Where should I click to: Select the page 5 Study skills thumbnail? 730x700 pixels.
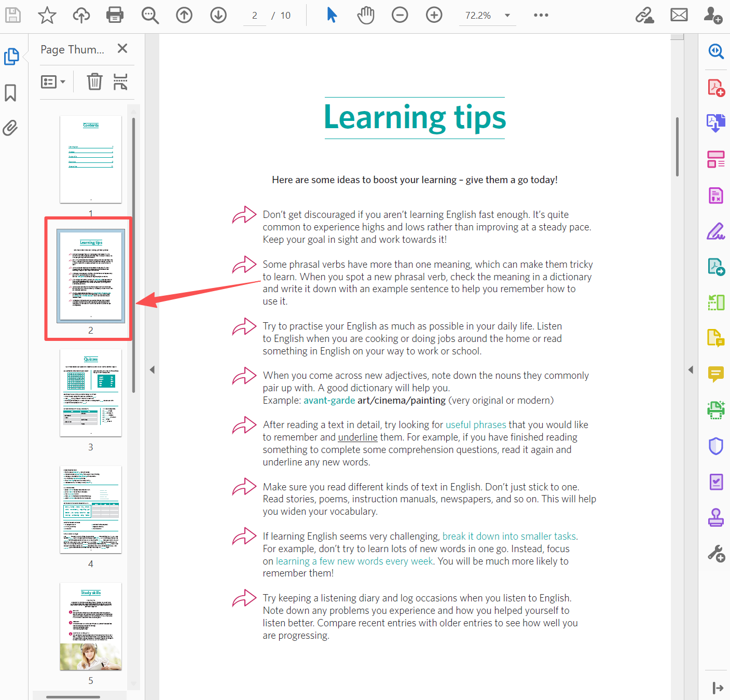[x=91, y=626]
